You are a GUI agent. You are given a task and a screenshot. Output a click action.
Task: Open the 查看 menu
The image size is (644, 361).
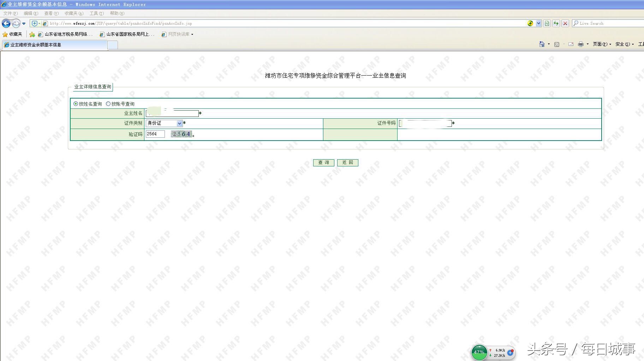pyautogui.click(x=51, y=13)
